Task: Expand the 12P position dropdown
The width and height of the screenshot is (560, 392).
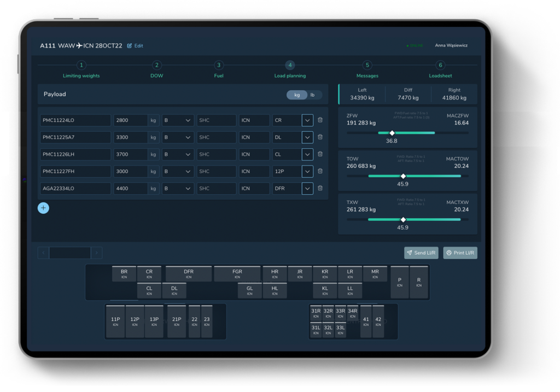Action: click(x=307, y=171)
